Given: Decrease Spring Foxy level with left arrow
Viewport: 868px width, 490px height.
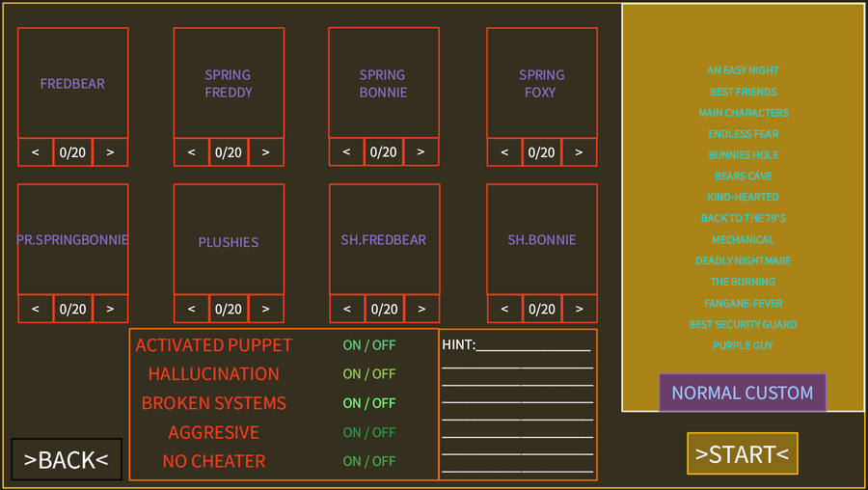Looking at the screenshot, I should [x=504, y=152].
